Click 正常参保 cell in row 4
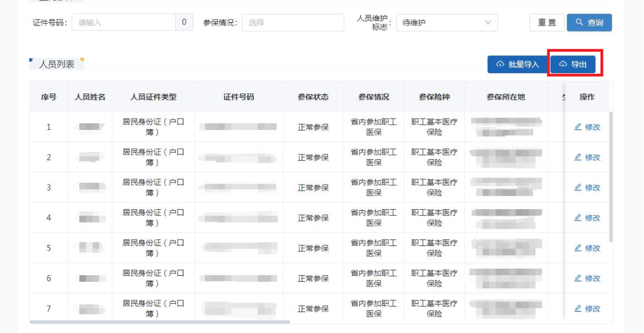The width and height of the screenshot is (644, 333). (x=313, y=218)
